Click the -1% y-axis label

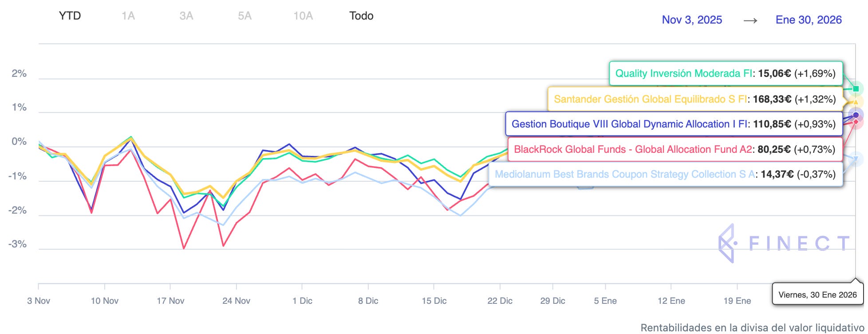point(17,176)
